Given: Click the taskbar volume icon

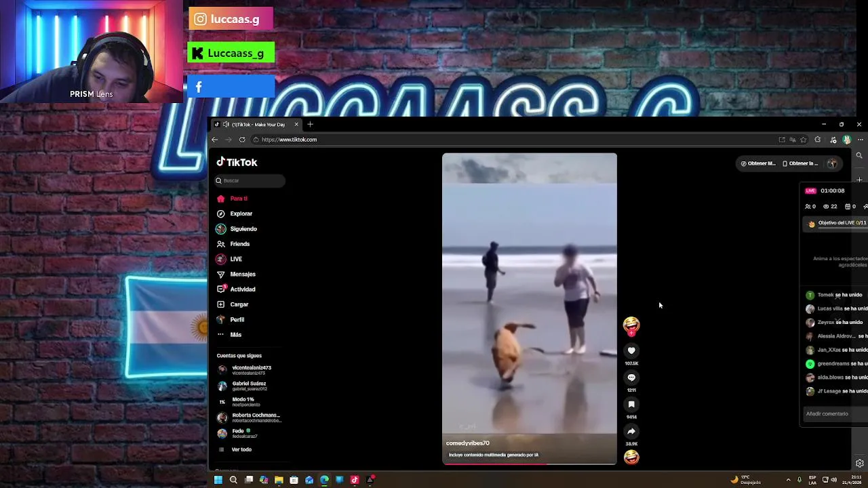Looking at the screenshot, I should tap(833, 480).
